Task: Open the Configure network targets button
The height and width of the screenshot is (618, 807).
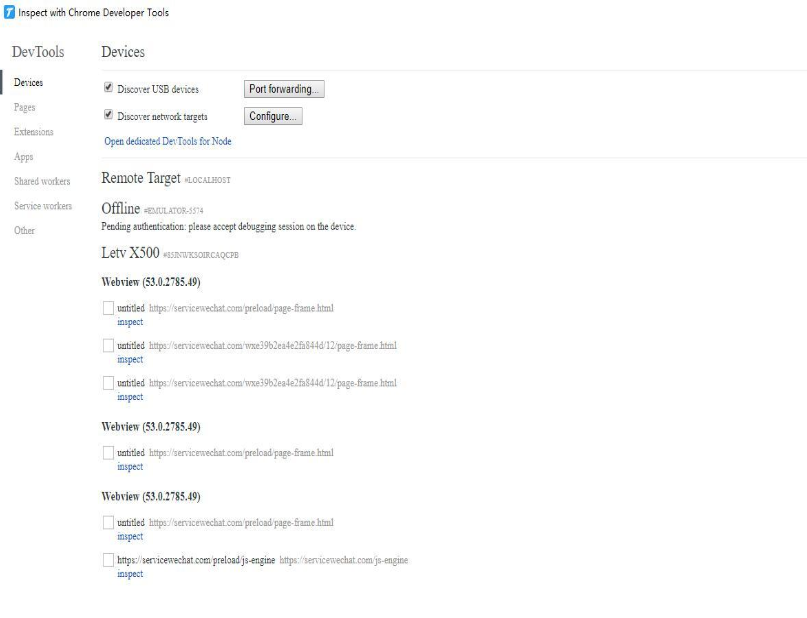Action: 273,116
